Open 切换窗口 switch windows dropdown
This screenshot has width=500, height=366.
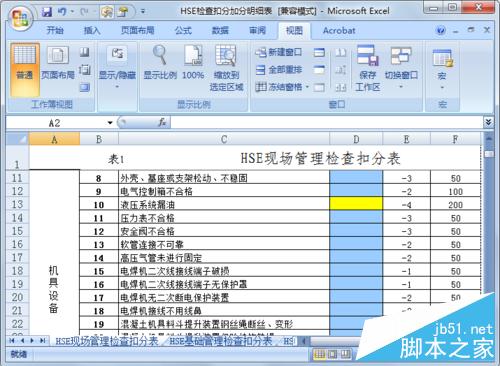pyautogui.click(x=401, y=67)
